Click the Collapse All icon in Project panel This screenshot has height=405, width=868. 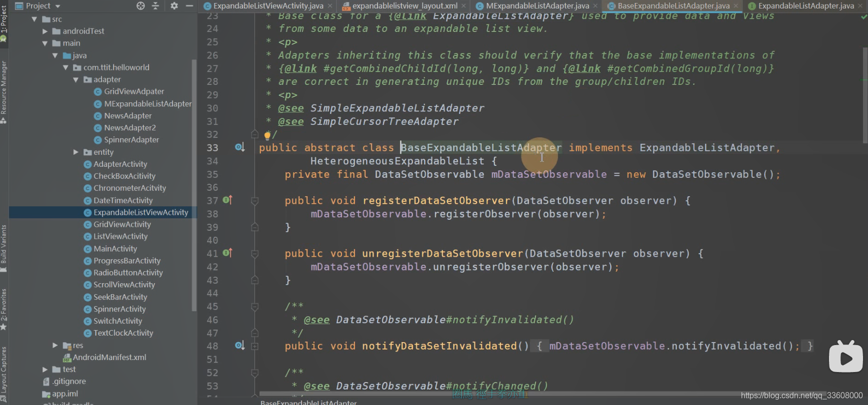[155, 6]
